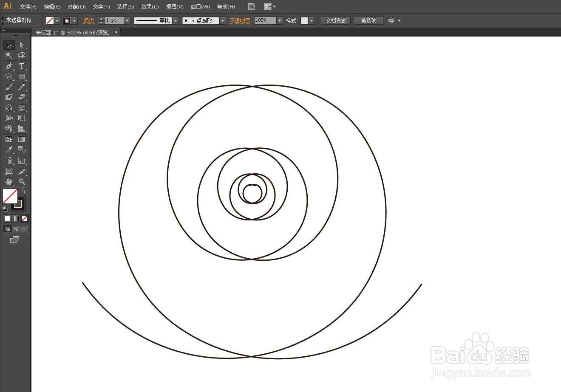This screenshot has height=392, width=561.
Task: Click the swap fill and stroke arrows
Action: (x=23, y=192)
